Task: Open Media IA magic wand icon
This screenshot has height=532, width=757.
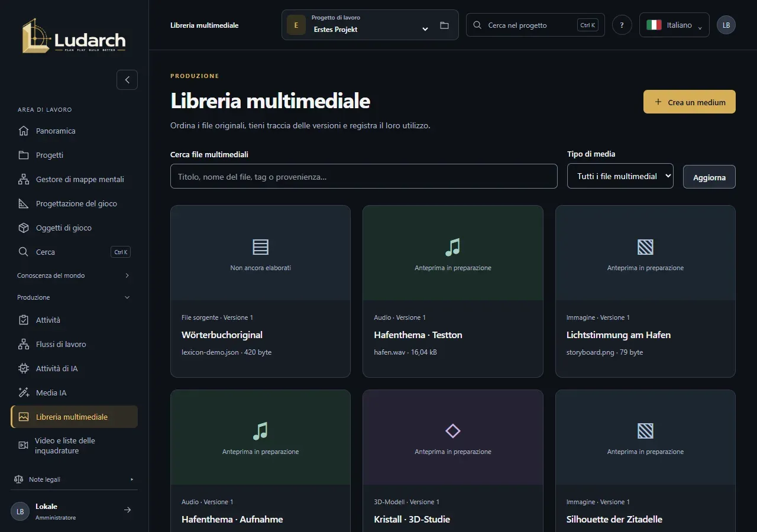Action: click(x=24, y=392)
